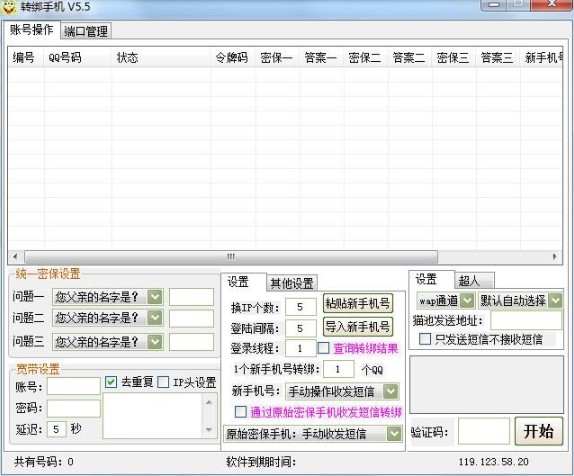574x476 pixels.
Task: Expand the 问题三 security question dropdown
Action: click(x=155, y=342)
